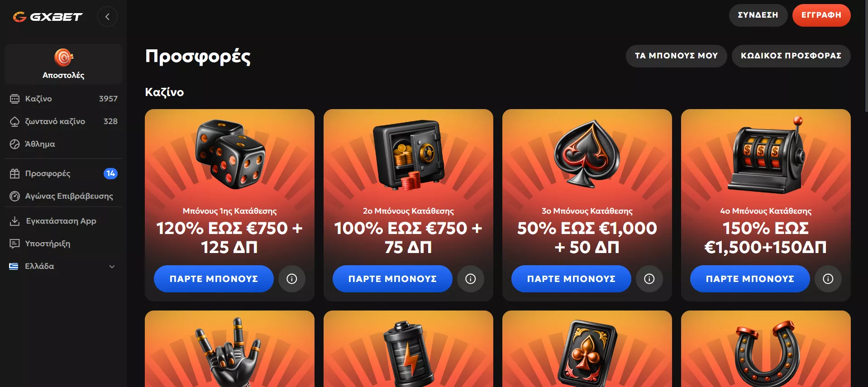Select the ζωντανό καζίνο menu item
The image size is (868, 387).
click(x=63, y=121)
